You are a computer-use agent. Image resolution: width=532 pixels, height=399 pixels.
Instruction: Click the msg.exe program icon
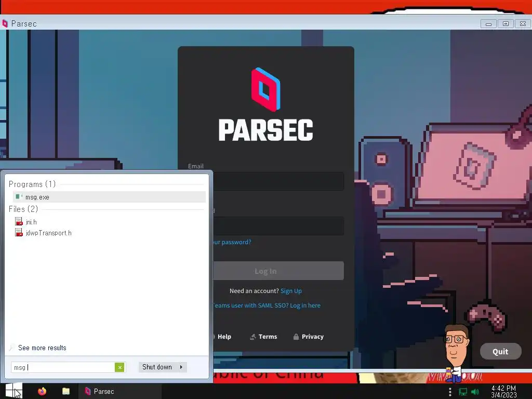19,197
